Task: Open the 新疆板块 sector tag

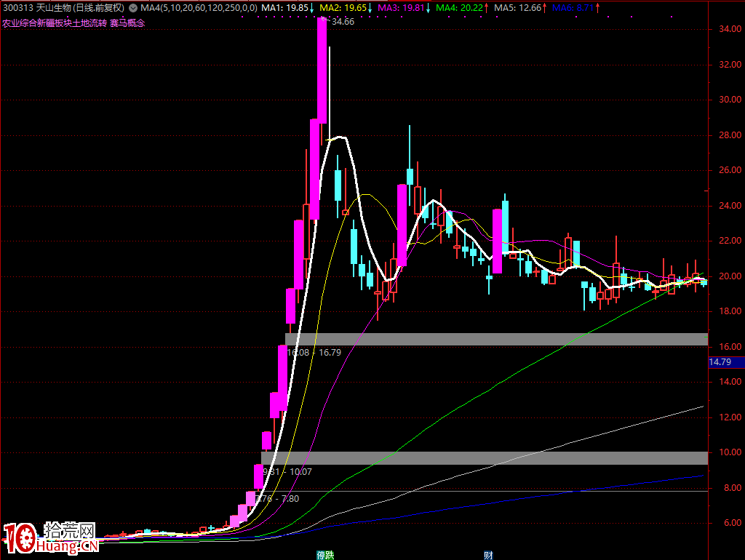Action: pos(55,23)
